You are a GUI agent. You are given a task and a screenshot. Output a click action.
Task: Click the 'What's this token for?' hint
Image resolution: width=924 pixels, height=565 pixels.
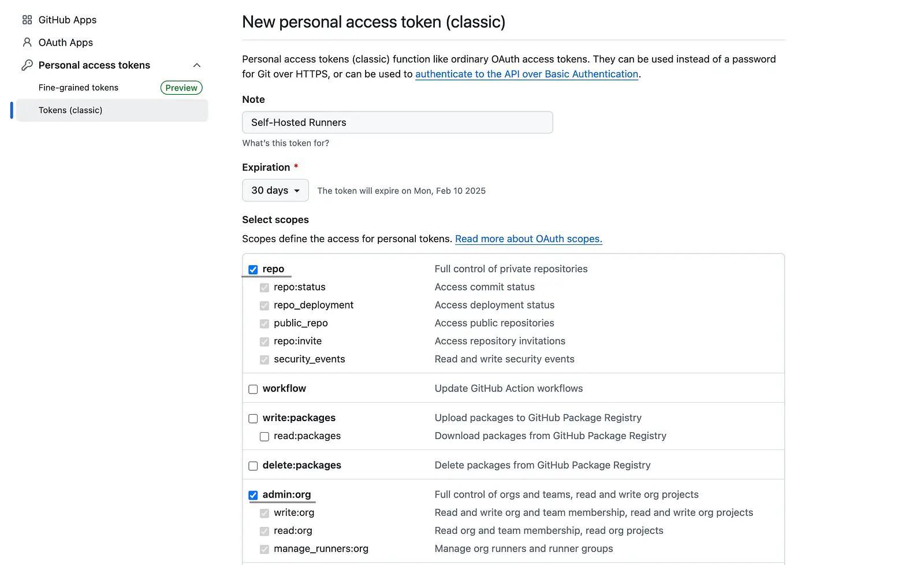tap(286, 143)
